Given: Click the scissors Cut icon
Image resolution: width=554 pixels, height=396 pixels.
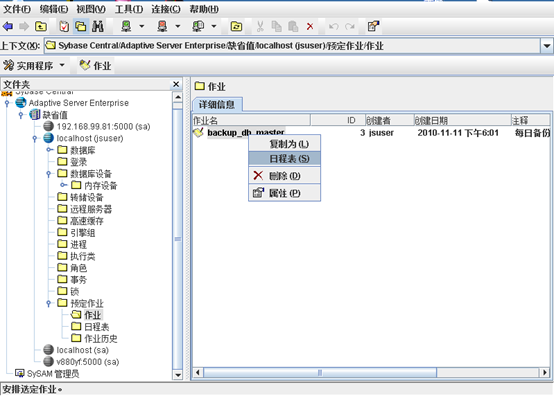Looking at the screenshot, I should point(260,26).
